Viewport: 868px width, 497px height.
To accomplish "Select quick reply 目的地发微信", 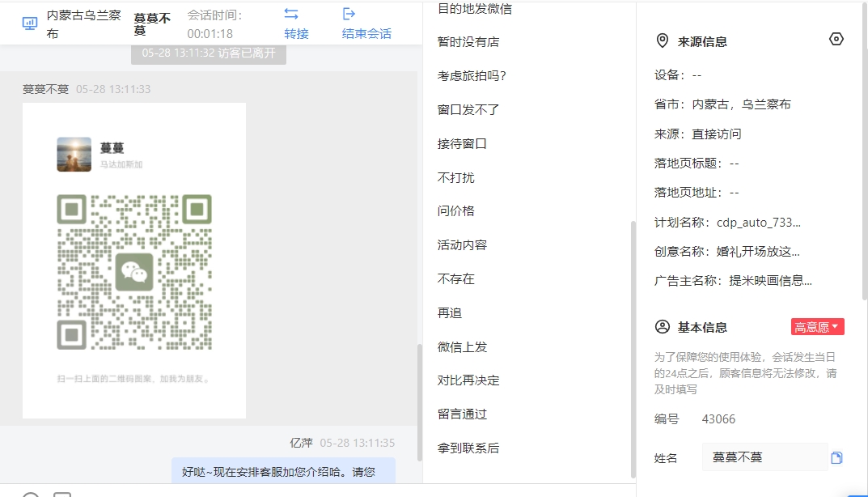I will [474, 9].
